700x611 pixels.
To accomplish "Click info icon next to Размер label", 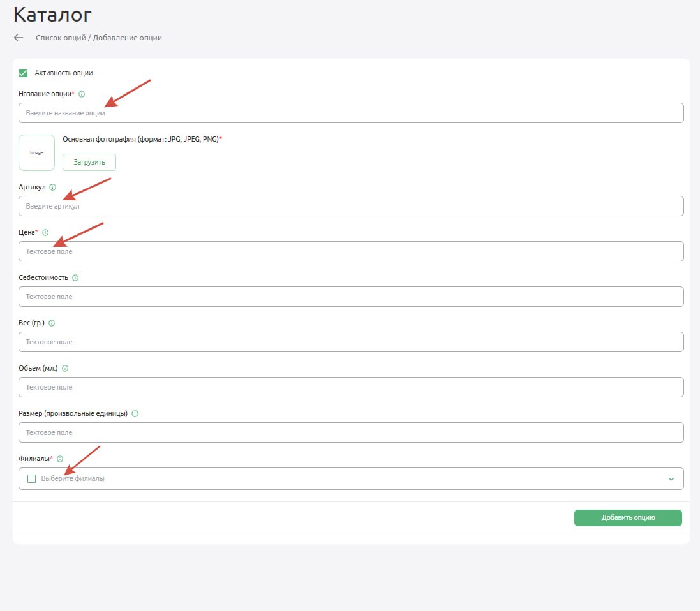I will point(135,413).
